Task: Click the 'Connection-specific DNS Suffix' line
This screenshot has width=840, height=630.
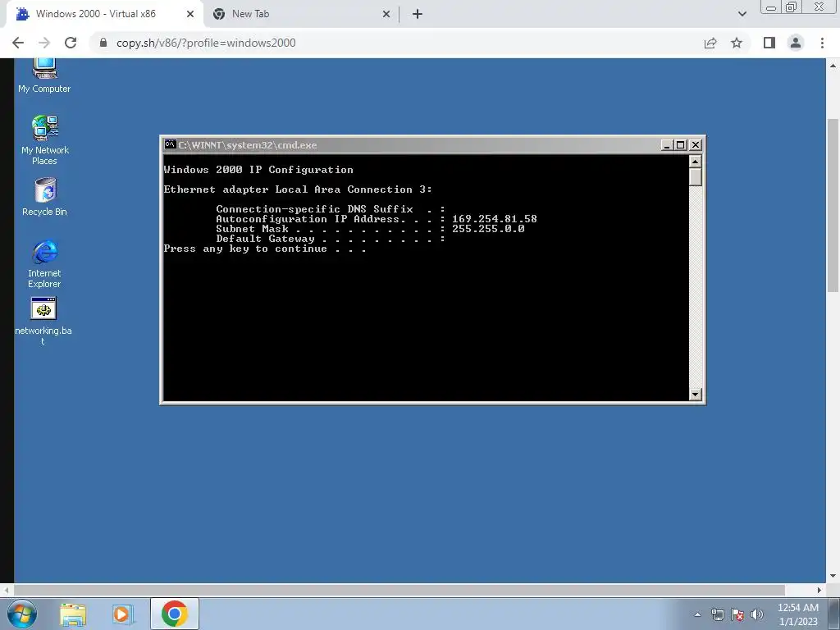Action: pyautogui.click(x=331, y=209)
